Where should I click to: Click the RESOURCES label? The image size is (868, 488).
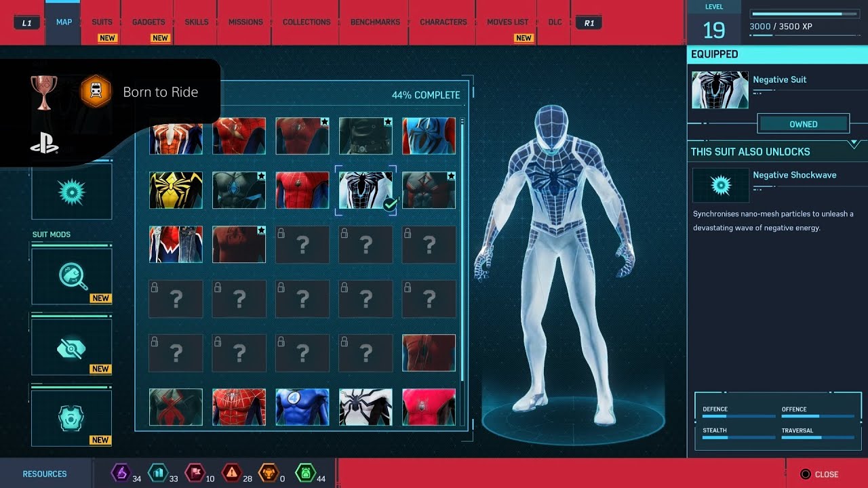point(45,474)
